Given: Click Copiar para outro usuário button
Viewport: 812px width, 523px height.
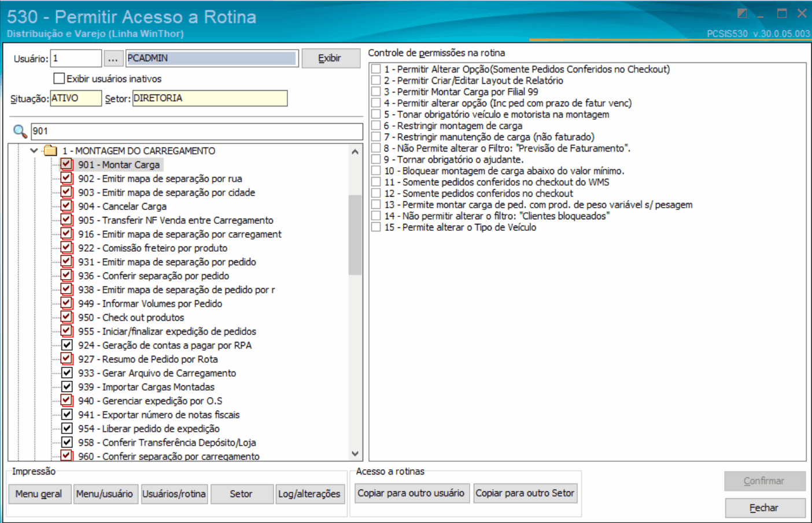Looking at the screenshot, I should point(411,493).
